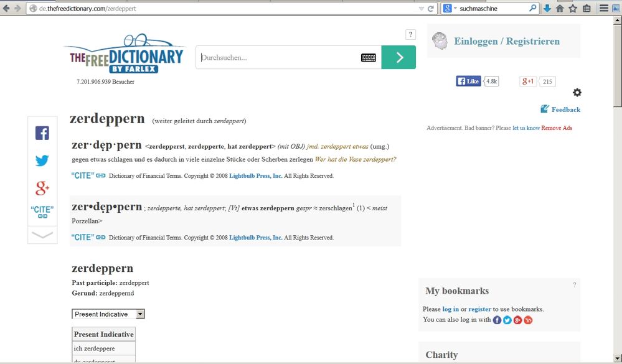Click the Twitter bird icon in the sidebar
This screenshot has height=364, width=622.
coord(42,161)
